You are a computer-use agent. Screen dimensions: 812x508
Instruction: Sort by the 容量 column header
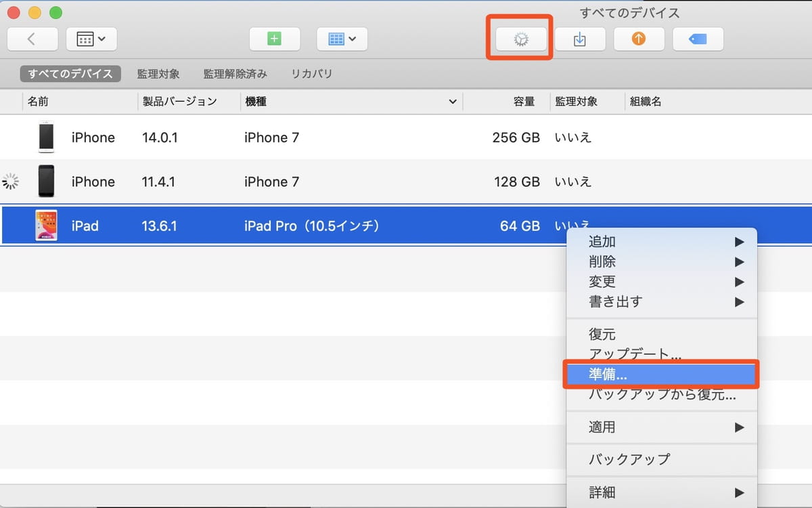tap(524, 102)
